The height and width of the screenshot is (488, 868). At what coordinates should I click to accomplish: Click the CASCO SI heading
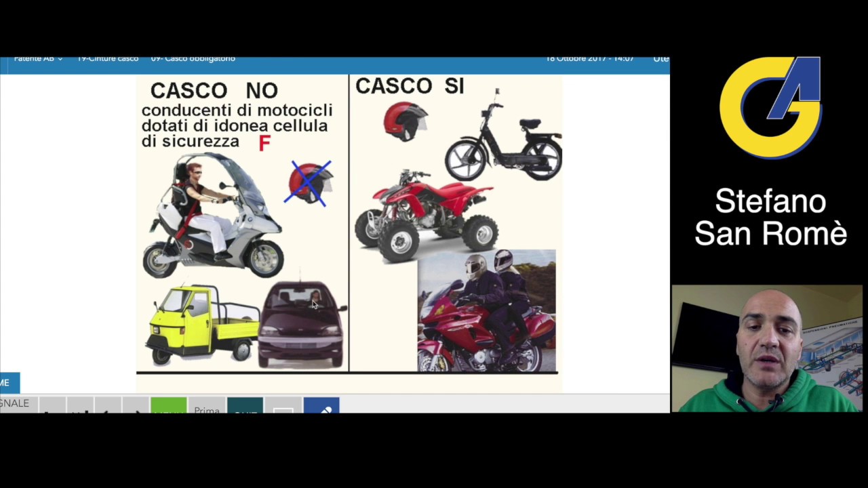[x=410, y=86]
